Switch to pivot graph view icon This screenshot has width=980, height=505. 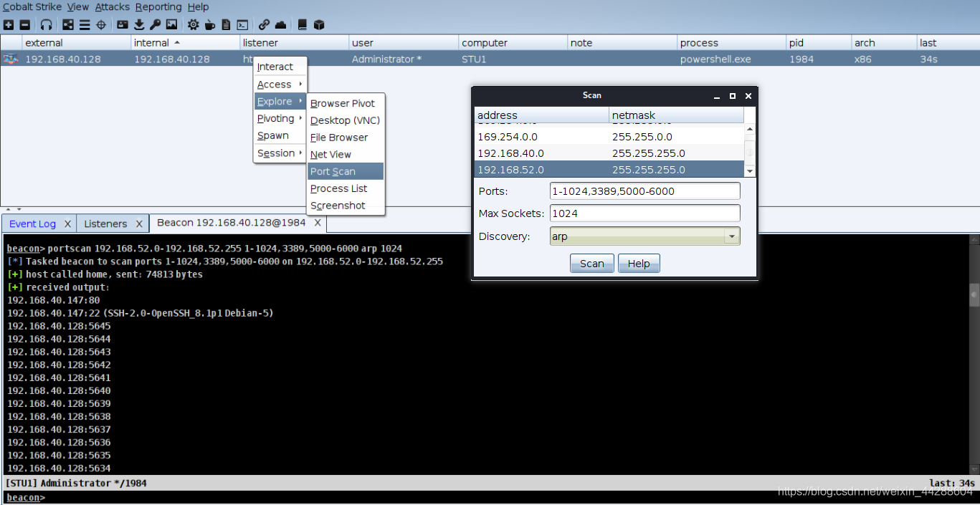click(68, 24)
